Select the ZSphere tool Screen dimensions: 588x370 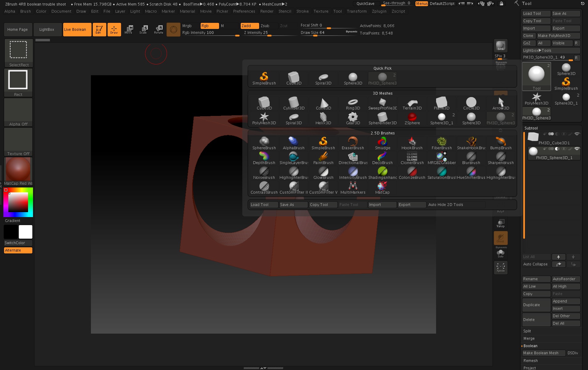(412, 118)
